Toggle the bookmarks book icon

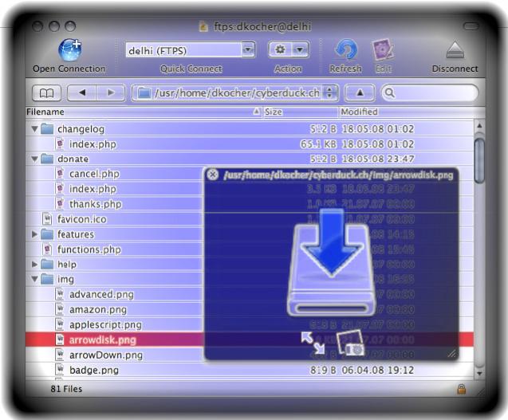point(46,93)
